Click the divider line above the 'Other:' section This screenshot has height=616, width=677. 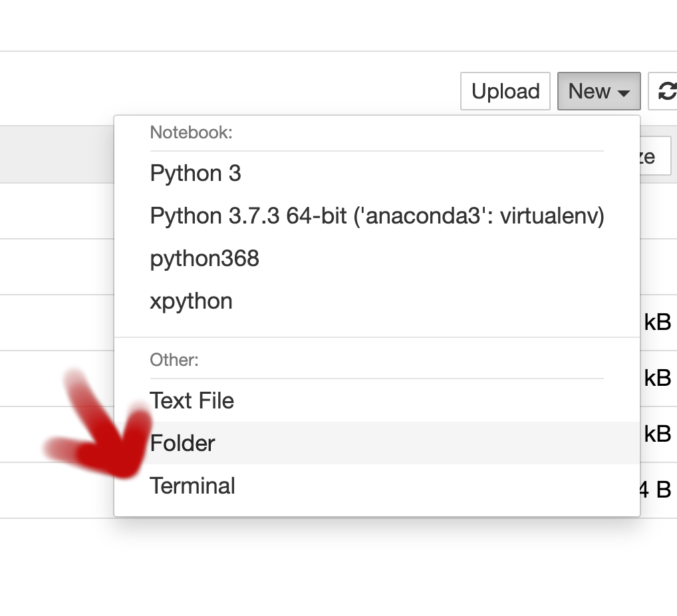[376, 337]
